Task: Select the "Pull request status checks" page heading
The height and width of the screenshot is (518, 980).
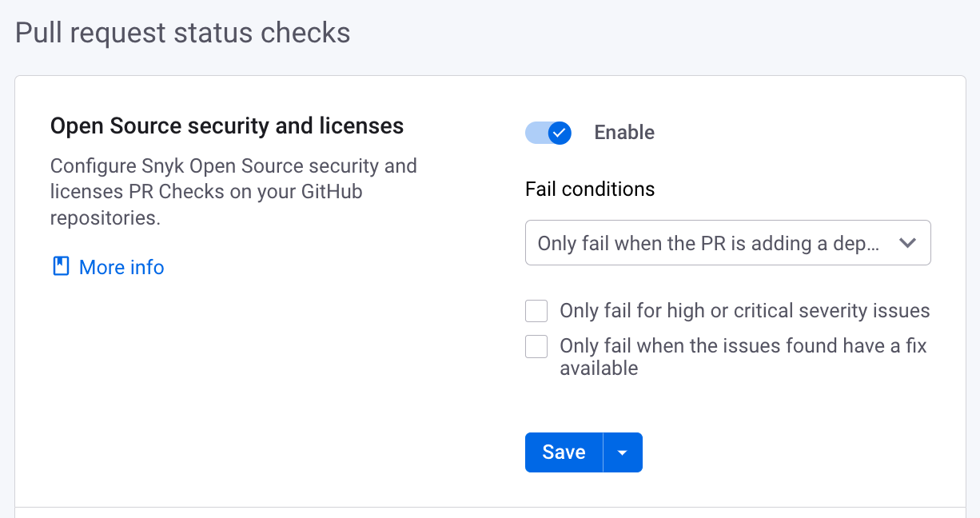Action: click(x=181, y=33)
